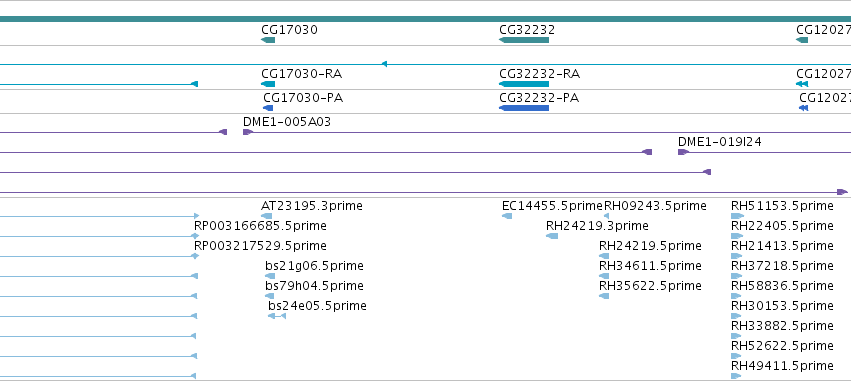The width and height of the screenshot is (851, 381).
Task: Select the RH30153.5prime EST label
Action: click(782, 306)
